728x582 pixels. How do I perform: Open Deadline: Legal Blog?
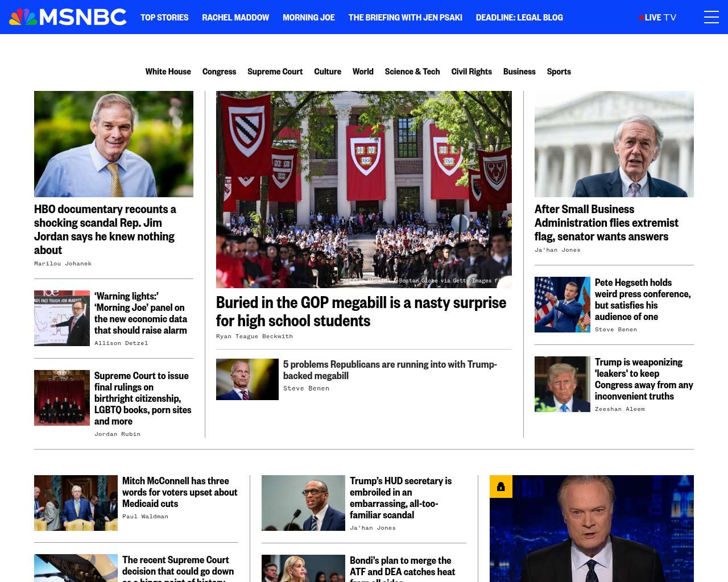pyautogui.click(x=519, y=18)
